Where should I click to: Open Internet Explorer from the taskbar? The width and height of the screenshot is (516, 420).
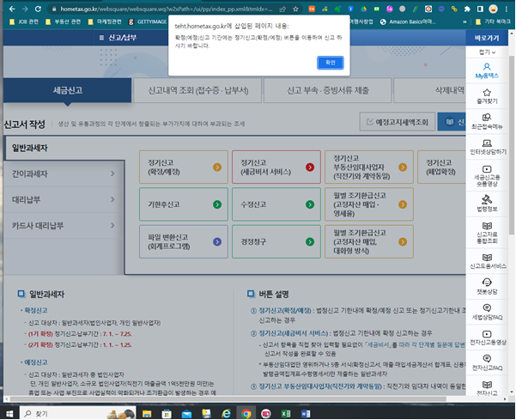227,413
